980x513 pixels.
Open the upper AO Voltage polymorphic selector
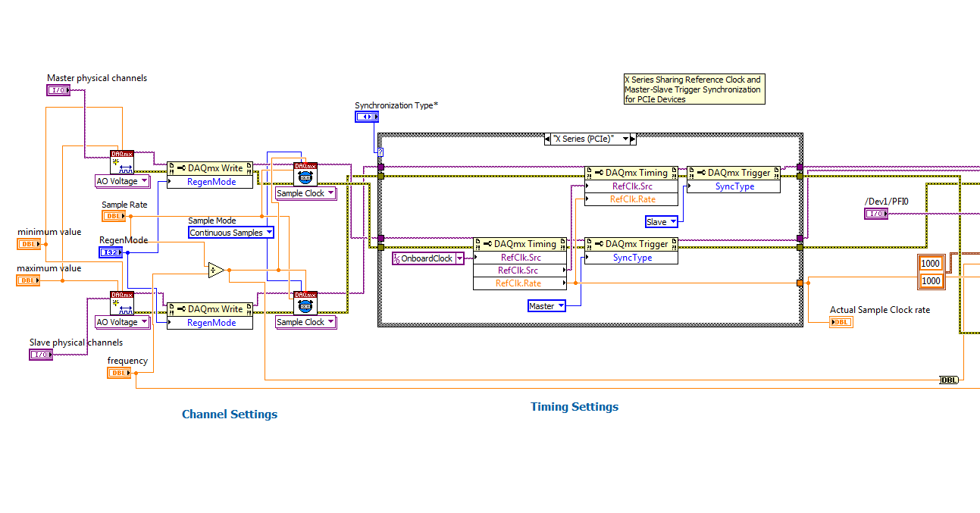click(123, 181)
